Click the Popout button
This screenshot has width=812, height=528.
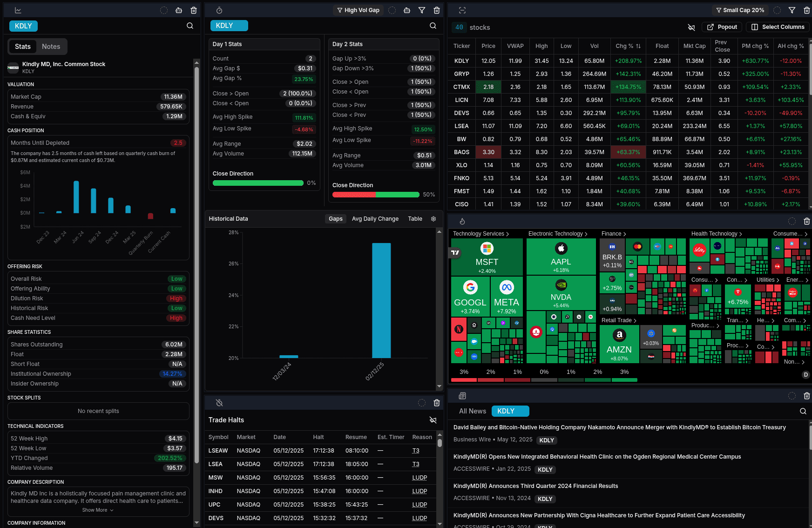tap(722, 27)
